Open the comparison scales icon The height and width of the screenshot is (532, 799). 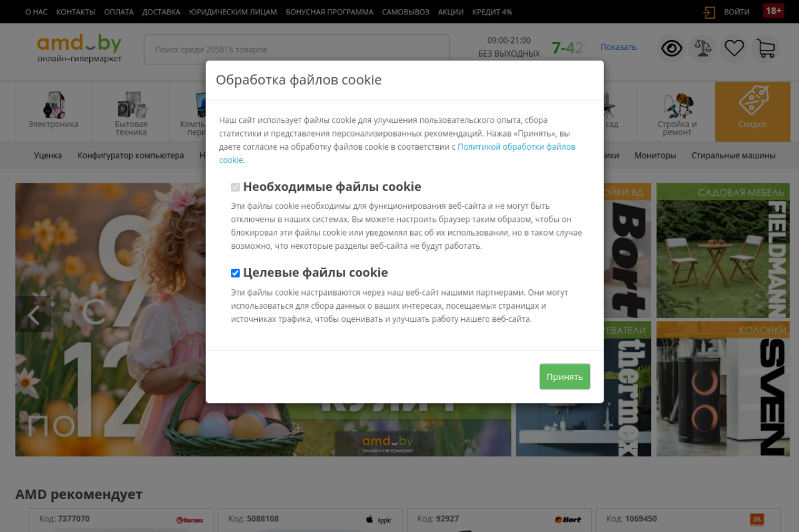point(703,49)
